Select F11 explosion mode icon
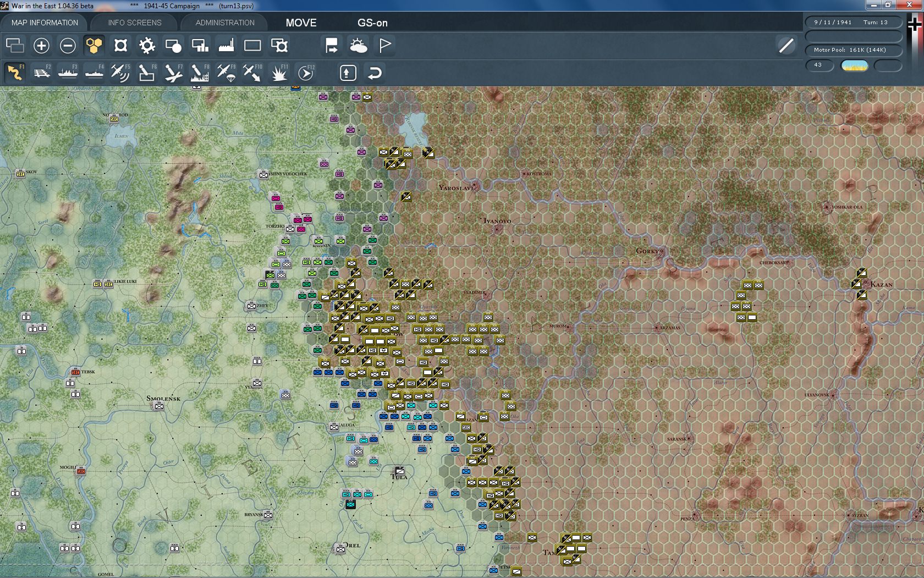 279,73
